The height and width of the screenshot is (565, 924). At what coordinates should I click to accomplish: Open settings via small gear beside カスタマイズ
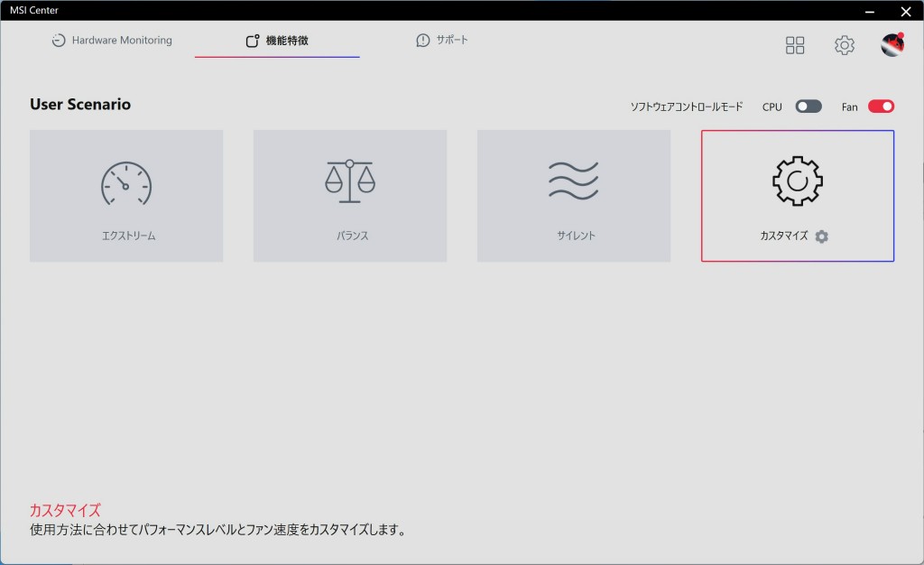(821, 236)
